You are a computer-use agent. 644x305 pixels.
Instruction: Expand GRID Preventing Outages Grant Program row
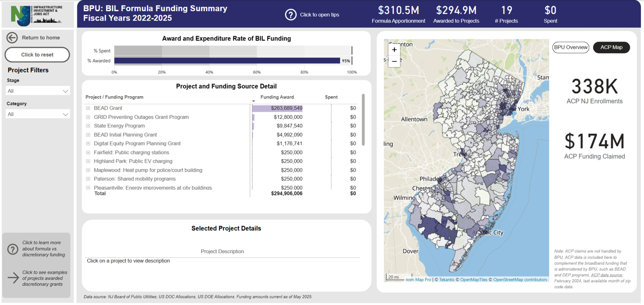[88, 117]
